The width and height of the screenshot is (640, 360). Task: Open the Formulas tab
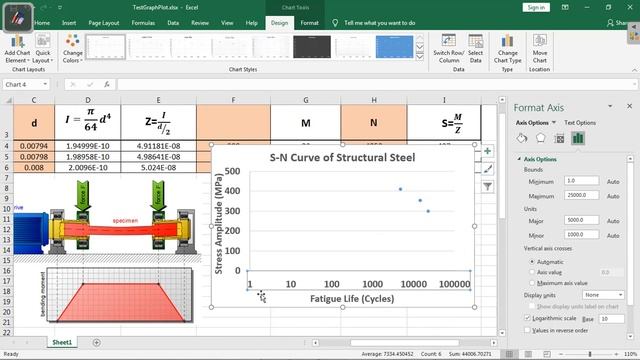click(143, 23)
